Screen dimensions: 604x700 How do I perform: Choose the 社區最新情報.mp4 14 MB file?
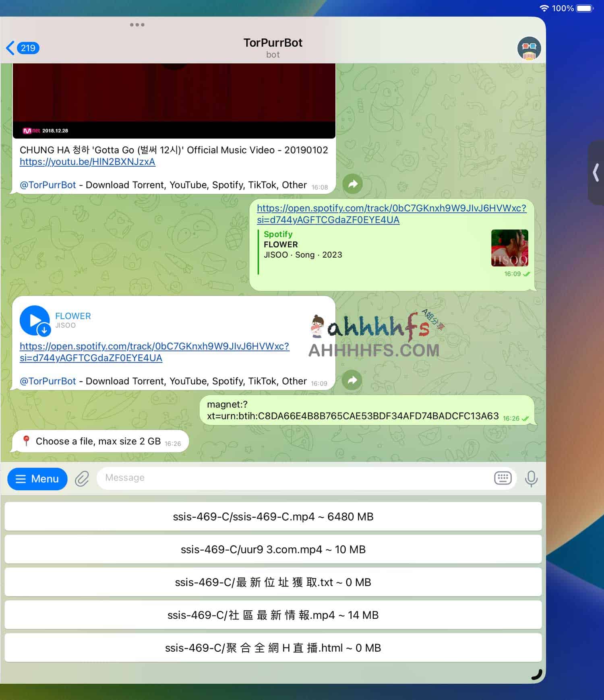click(x=273, y=615)
